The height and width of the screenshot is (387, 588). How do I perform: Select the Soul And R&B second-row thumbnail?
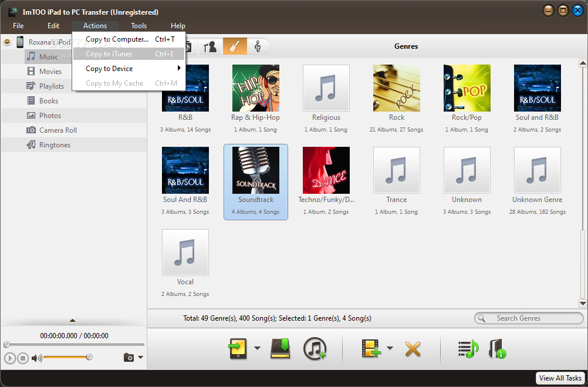click(185, 170)
